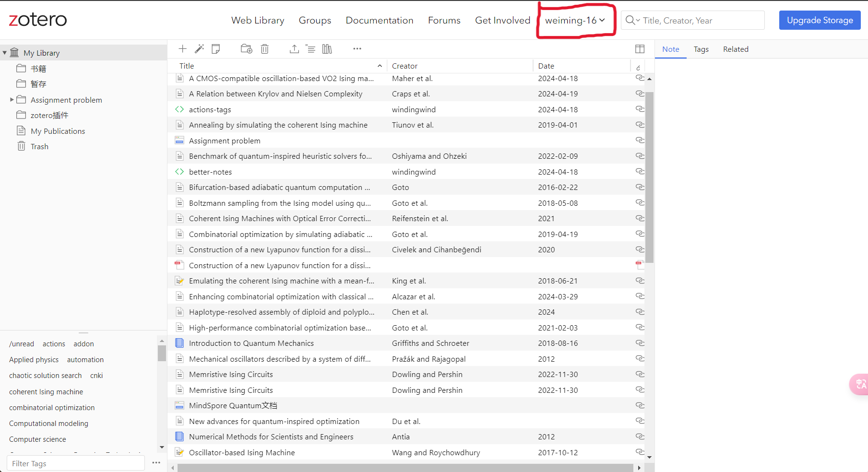Switch to the Tags tab

pyautogui.click(x=701, y=49)
